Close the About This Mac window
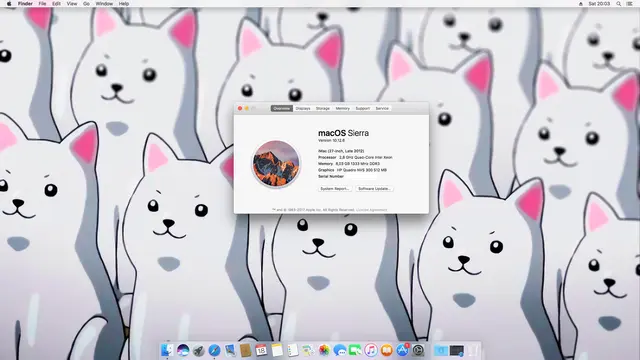This screenshot has width=640, height=360. click(x=240, y=109)
